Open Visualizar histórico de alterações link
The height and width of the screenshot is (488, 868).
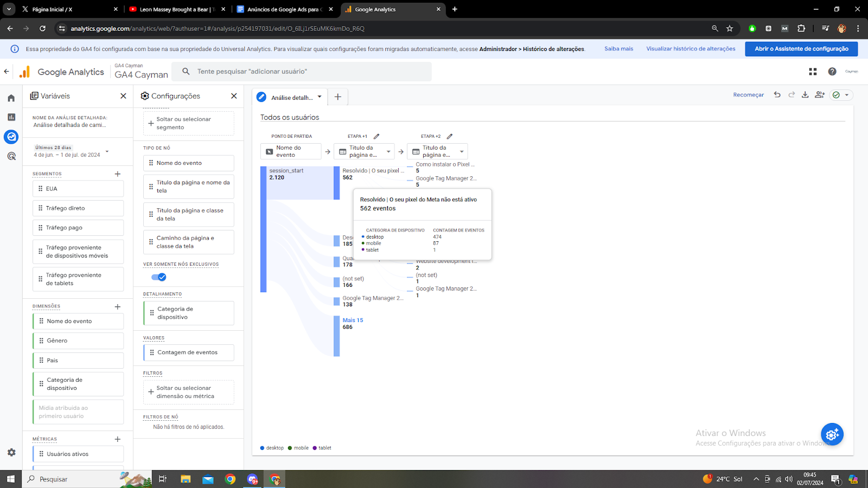[x=691, y=49]
